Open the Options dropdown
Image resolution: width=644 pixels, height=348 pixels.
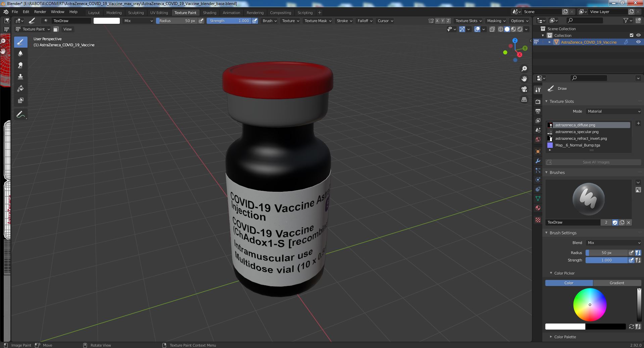[x=519, y=21]
